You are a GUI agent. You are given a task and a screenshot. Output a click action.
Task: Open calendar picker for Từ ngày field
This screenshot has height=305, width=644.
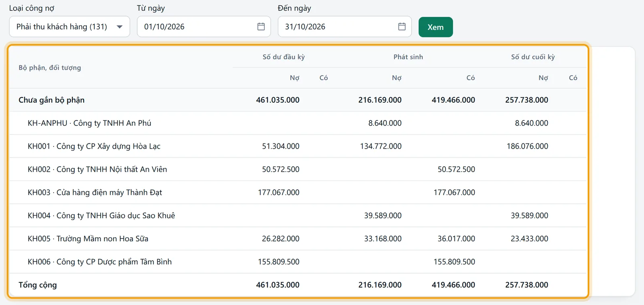[261, 27]
